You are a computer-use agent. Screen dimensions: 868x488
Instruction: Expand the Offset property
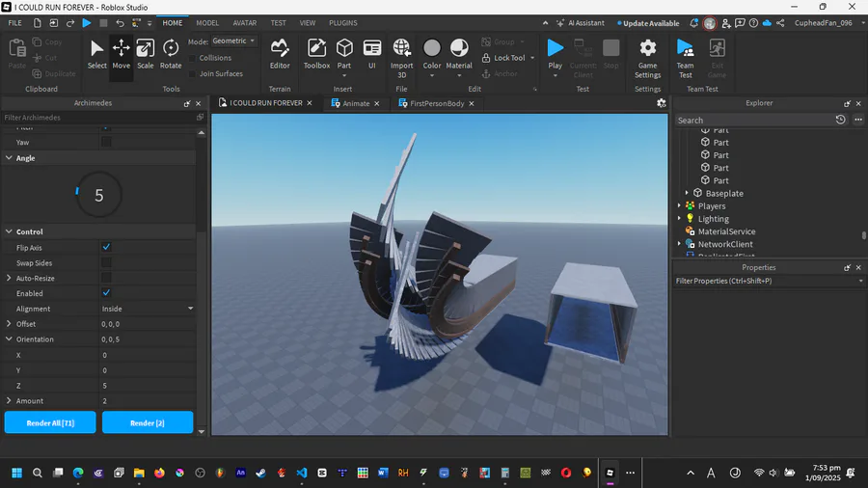click(x=9, y=324)
